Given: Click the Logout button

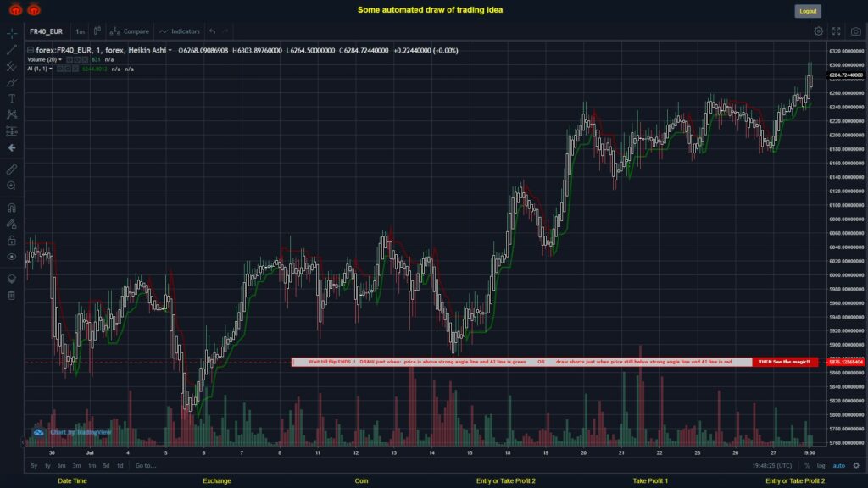Looking at the screenshot, I should [808, 11].
